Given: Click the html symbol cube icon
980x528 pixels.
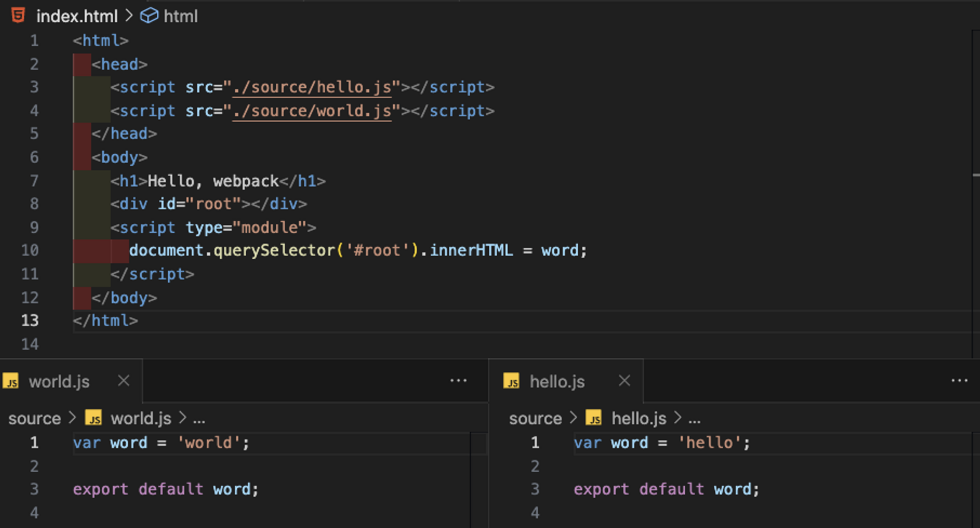Looking at the screenshot, I should point(149,16).
